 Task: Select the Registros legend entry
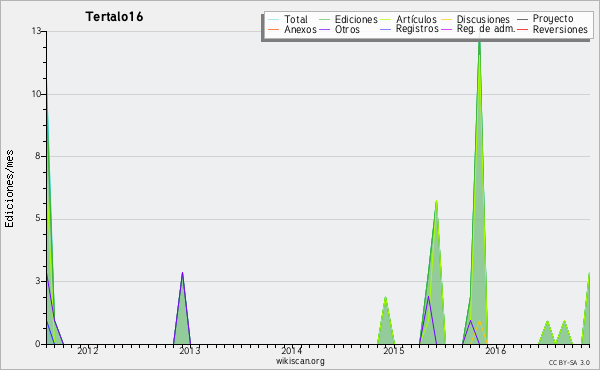tap(409, 29)
